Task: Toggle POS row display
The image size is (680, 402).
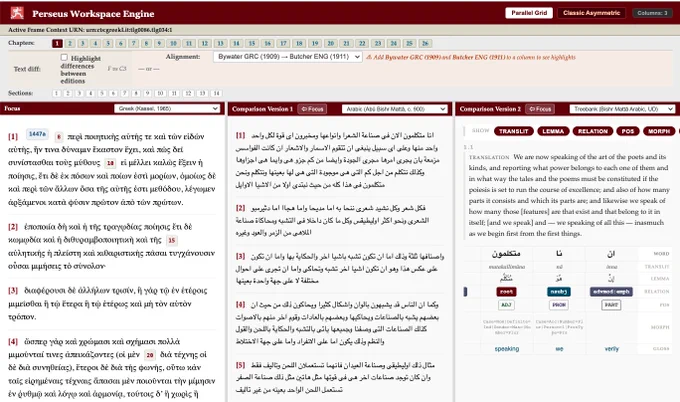Action: pos(628,131)
